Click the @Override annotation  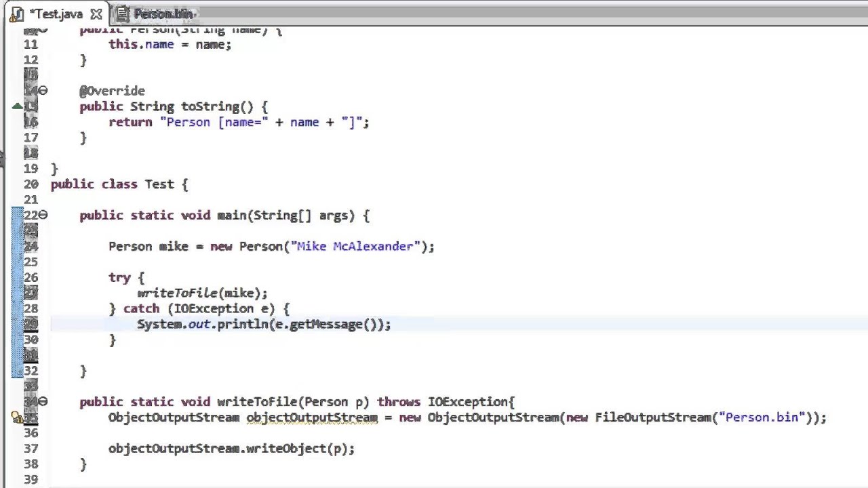pyautogui.click(x=112, y=91)
